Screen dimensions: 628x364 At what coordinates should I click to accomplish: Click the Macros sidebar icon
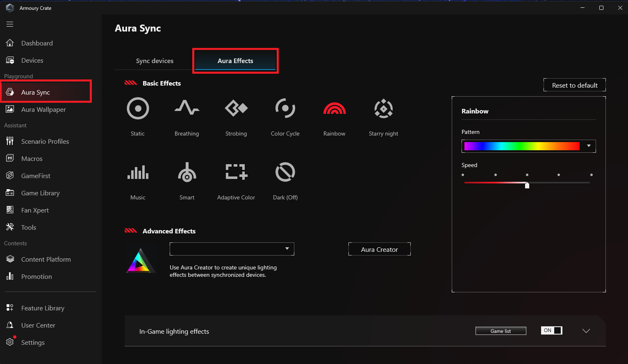[10, 158]
